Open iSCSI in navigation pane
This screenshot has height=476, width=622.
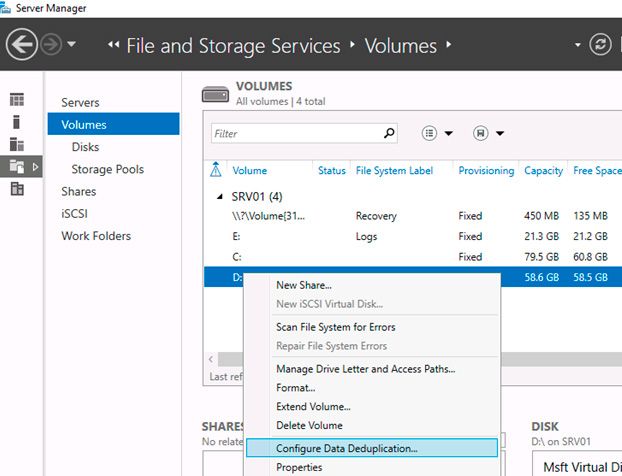[x=74, y=214]
